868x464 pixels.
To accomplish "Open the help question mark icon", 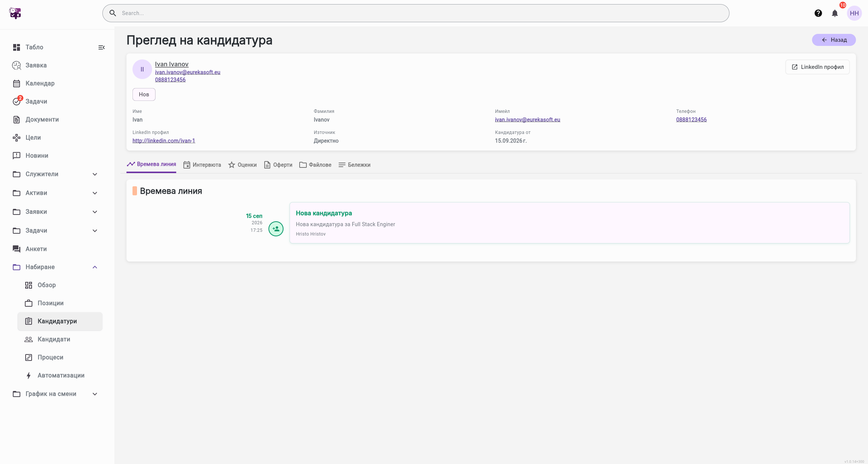I will [x=818, y=13].
